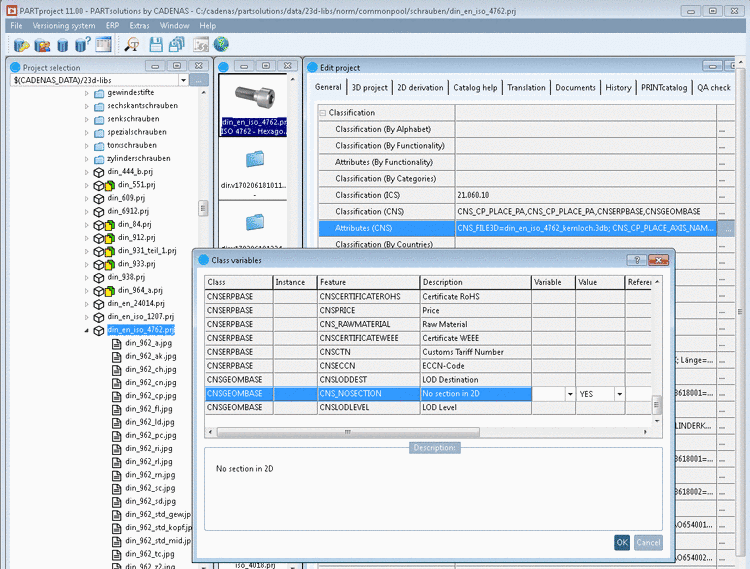Click the database with question mark icon
This screenshot has width=750, height=569.
[x=83, y=44]
